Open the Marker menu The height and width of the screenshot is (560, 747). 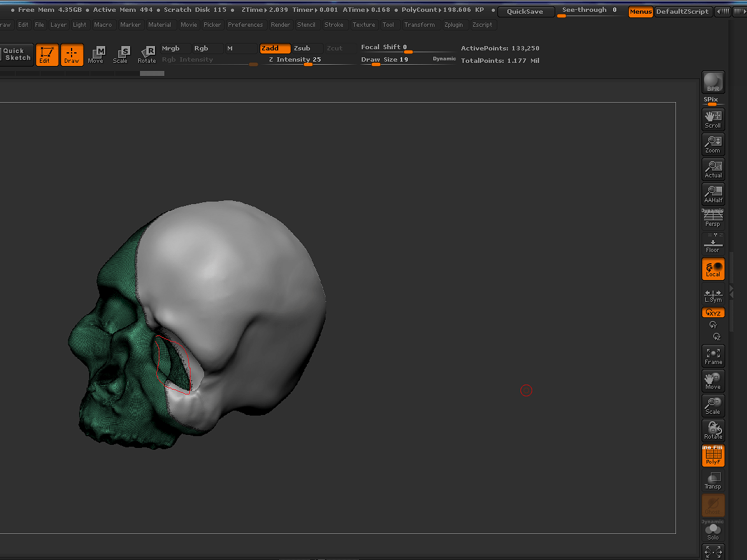tap(131, 25)
